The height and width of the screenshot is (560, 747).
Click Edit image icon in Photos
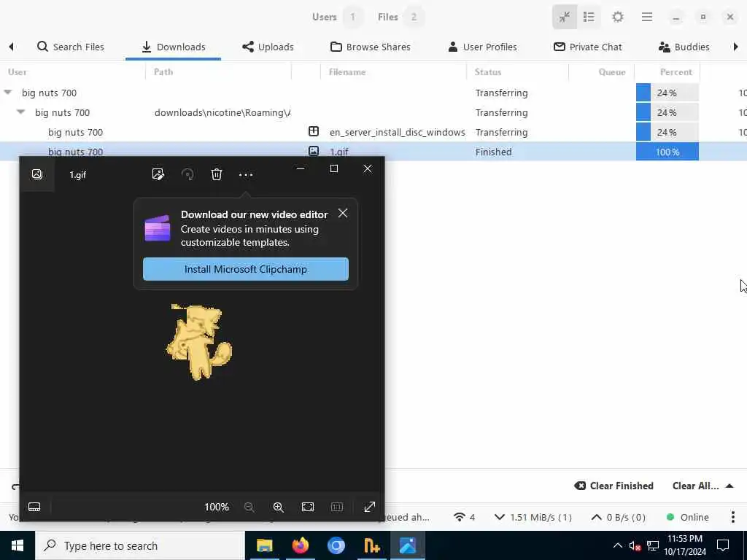(x=158, y=174)
